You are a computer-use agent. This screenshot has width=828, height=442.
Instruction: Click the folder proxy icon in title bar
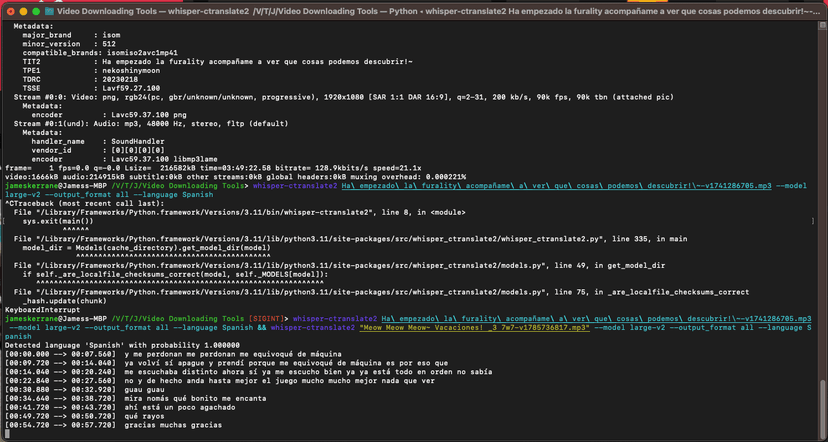(50, 11)
